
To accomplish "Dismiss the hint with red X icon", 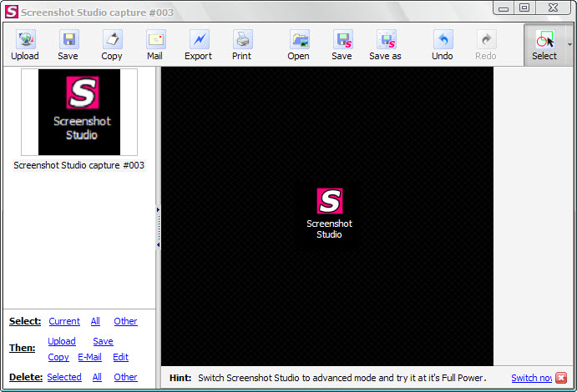I will [561, 378].
